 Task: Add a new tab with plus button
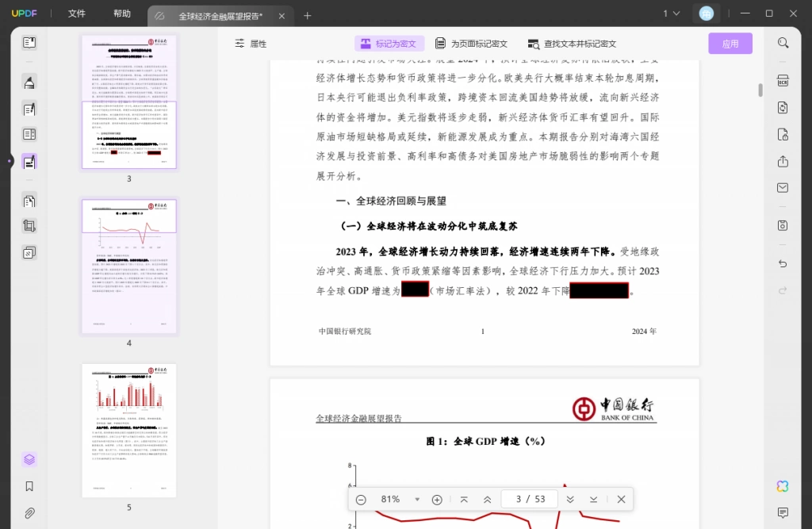(307, 16)
